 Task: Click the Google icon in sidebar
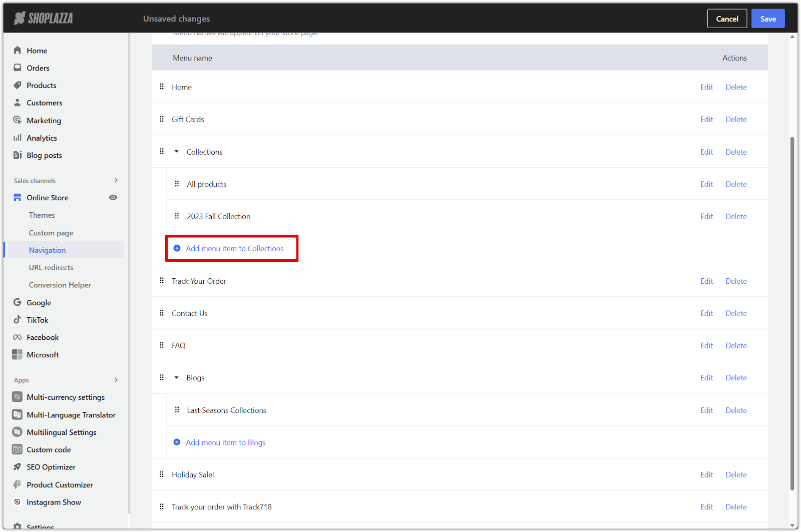point(18,302)
